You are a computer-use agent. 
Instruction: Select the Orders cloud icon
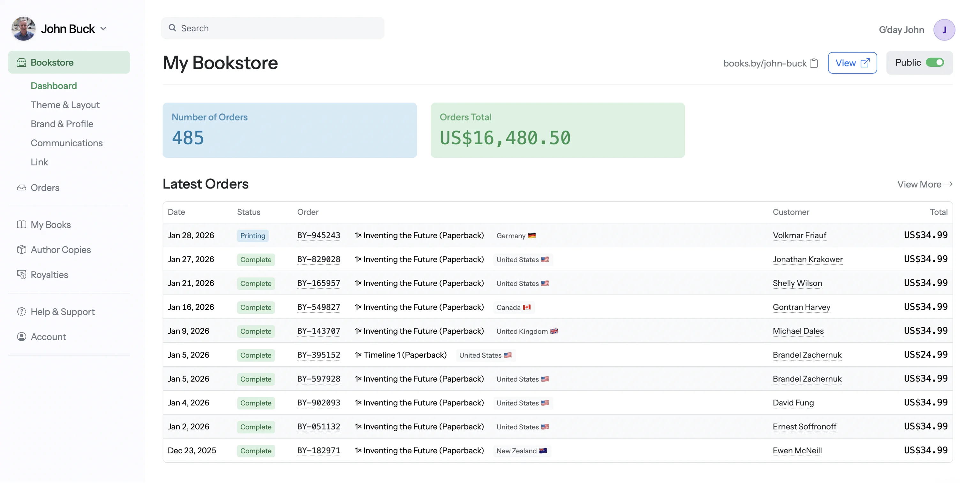(22, 187)
